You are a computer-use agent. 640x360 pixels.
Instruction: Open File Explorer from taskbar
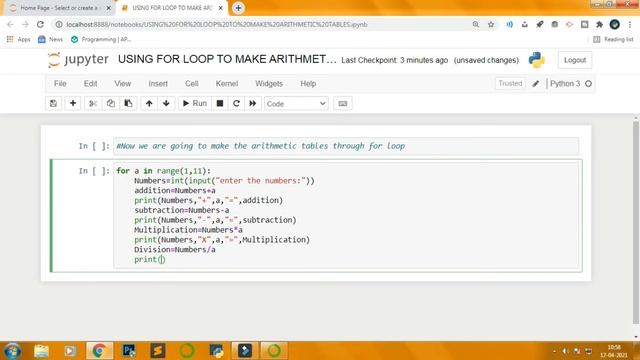42,351
